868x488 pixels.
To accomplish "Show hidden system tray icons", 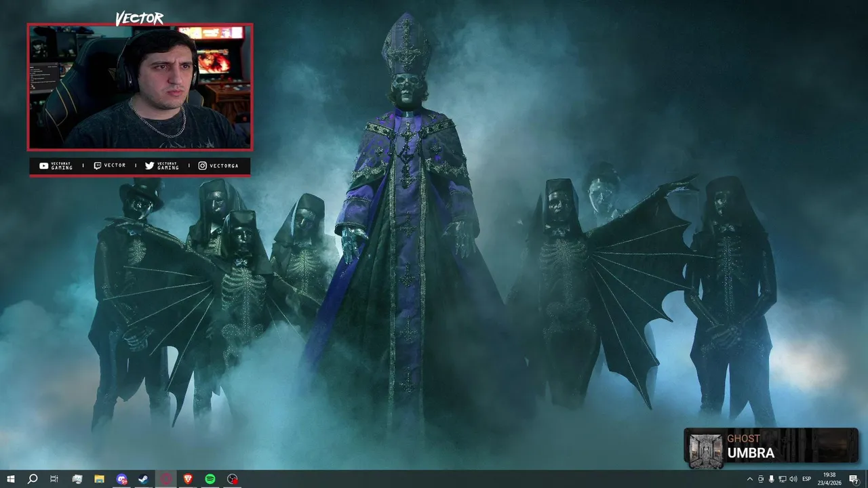I will tap(749, 479).
